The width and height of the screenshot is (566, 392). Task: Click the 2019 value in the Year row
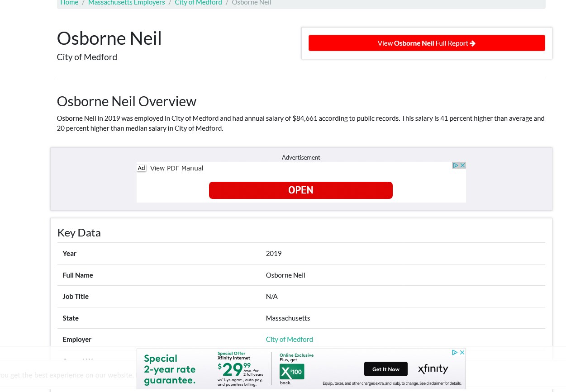273,253
